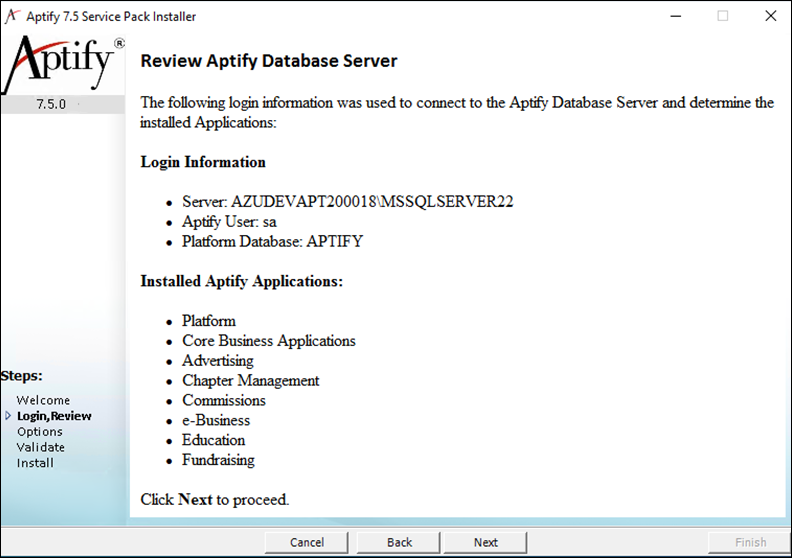Select the Validate step
Viewport: 792px width, 558px height.
pyautogui.click(x=40, y=447)
